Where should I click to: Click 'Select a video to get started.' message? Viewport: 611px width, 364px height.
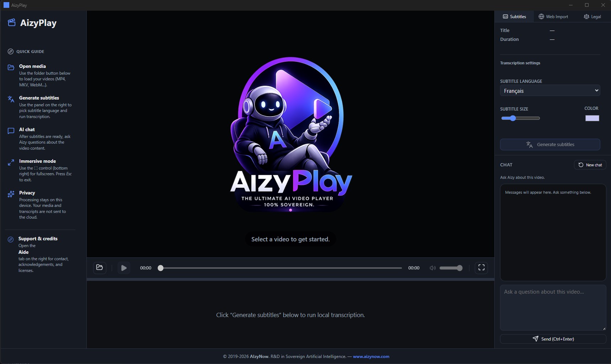click(x=291, y=239)
